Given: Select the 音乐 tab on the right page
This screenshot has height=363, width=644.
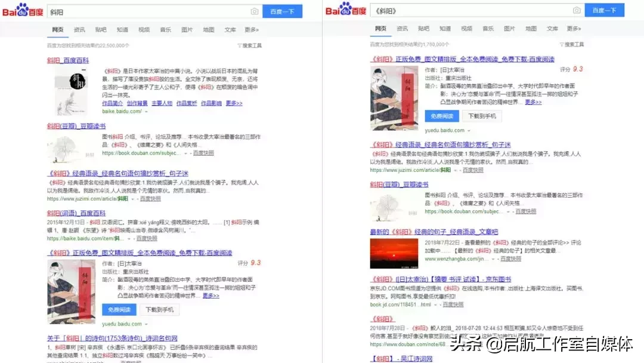Looking at the screenshot, I should coord(488,28).
